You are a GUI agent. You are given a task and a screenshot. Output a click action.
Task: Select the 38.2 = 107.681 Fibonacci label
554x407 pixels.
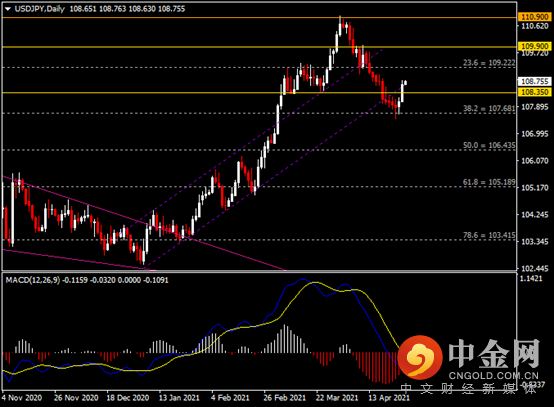[489, 108]
